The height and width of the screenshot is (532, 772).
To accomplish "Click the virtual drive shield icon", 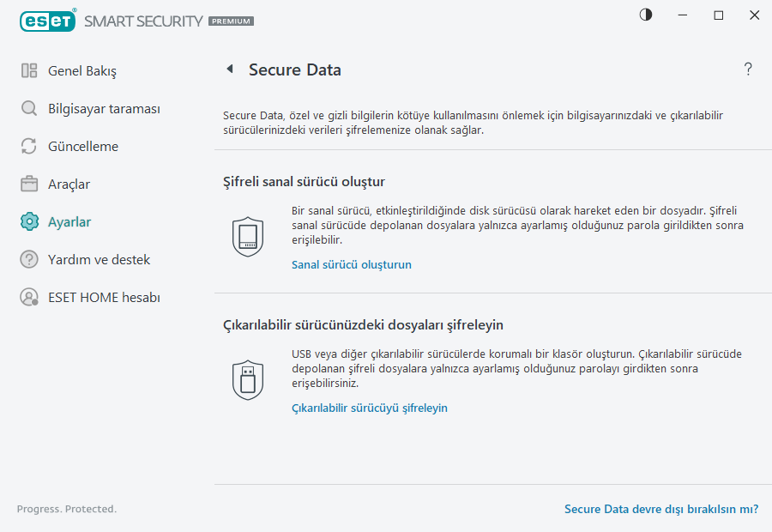I will (x=248, y=236).
